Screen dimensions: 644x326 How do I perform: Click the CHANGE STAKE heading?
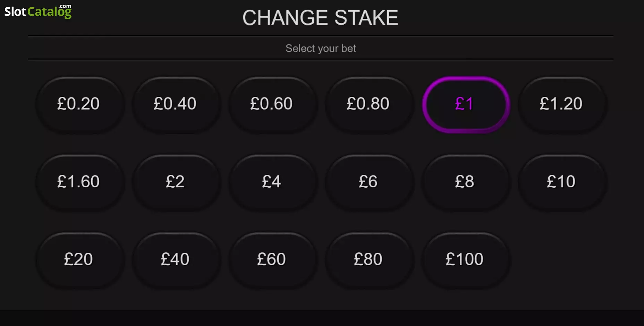[x=320, y=18]
